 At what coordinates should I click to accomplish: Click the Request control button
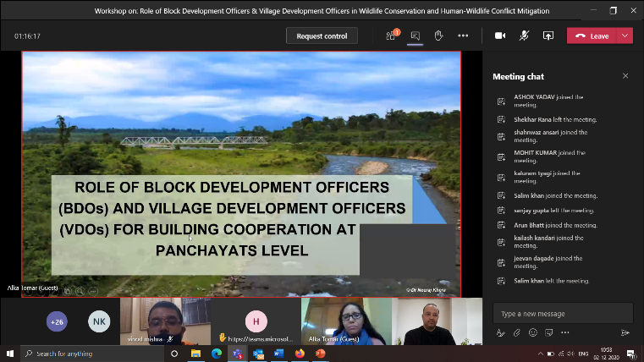tap(322, 36)
